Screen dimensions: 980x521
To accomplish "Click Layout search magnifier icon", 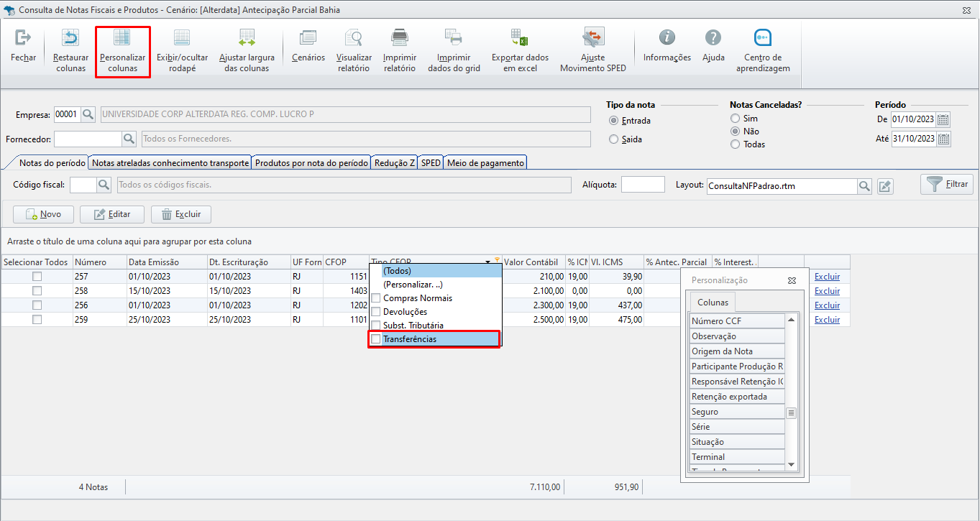I will click(x=865, y=186).
